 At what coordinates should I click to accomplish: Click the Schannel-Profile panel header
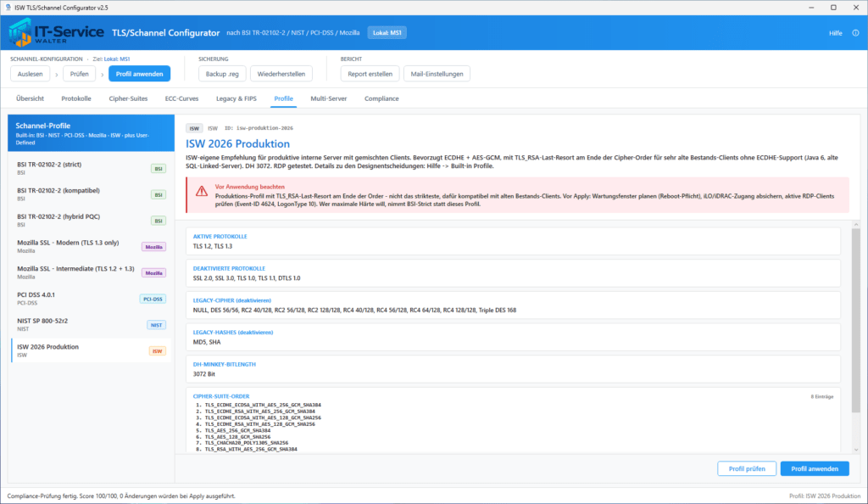coord(92,133)
